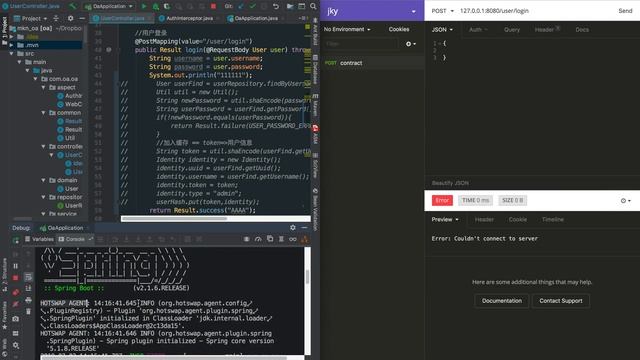Click the glasses watches icon in debug toolbar
This screenshot has width=640, height=360.
(293, 240)
